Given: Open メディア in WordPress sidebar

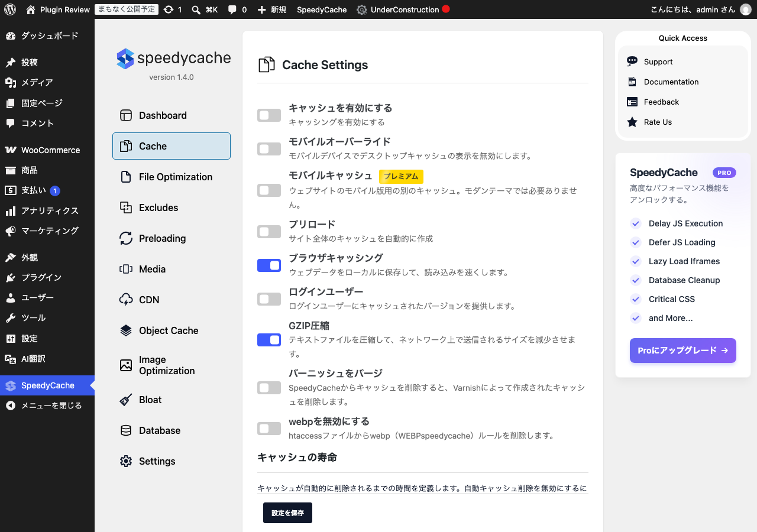Looking at the screenshot, I should [x=47, y=83].
